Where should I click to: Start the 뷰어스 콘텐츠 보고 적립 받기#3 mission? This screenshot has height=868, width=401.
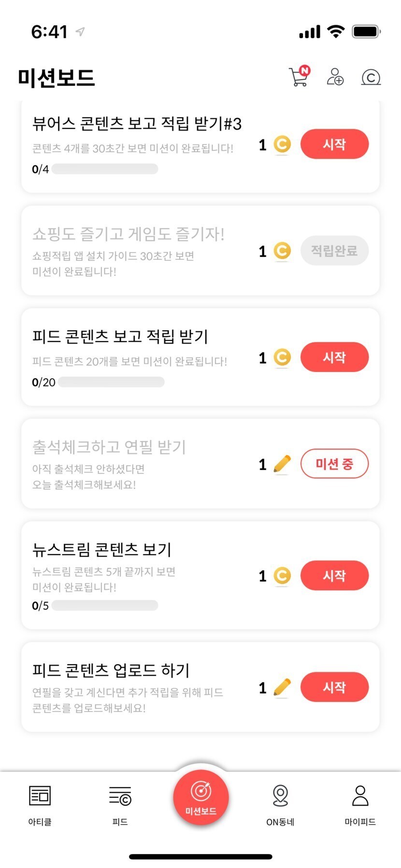point(334,144)
